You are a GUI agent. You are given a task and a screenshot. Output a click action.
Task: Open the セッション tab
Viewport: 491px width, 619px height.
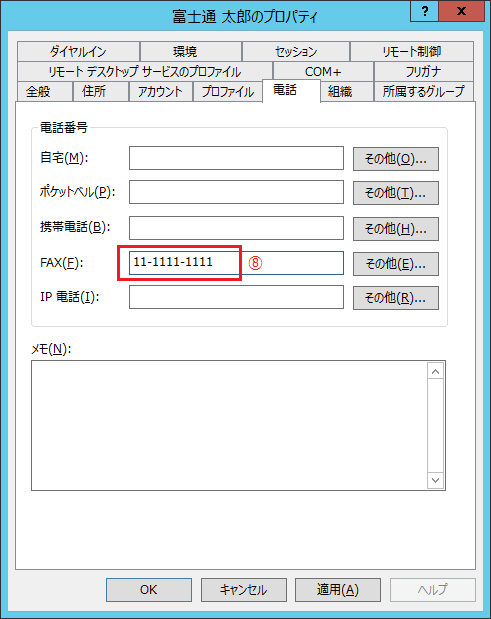296,51
